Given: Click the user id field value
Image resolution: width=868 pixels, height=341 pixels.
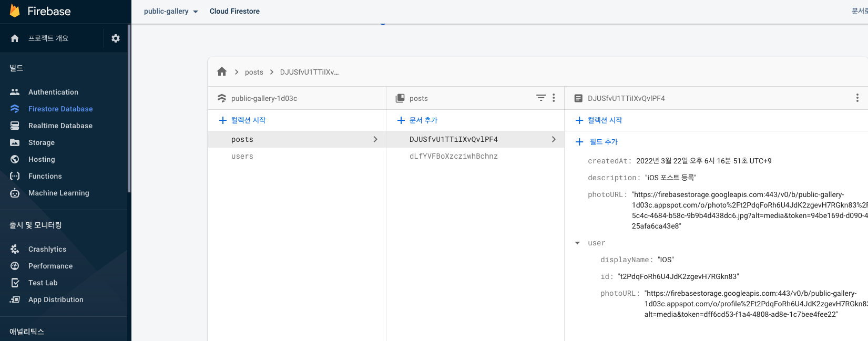Looking at the screenshot, I should (678, 276).
